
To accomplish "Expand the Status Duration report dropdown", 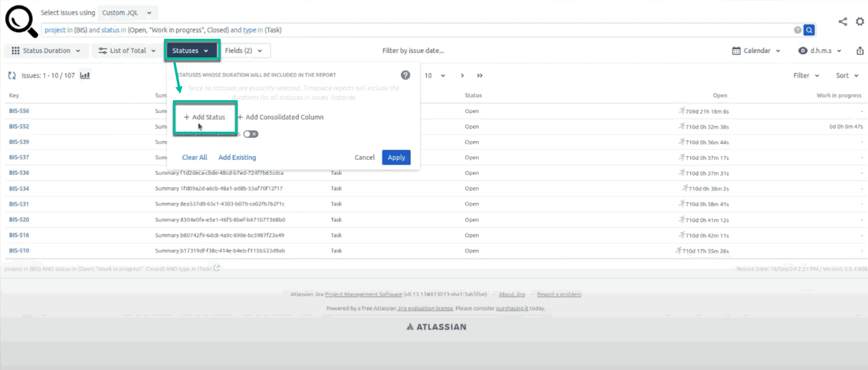I will point(46,51).
